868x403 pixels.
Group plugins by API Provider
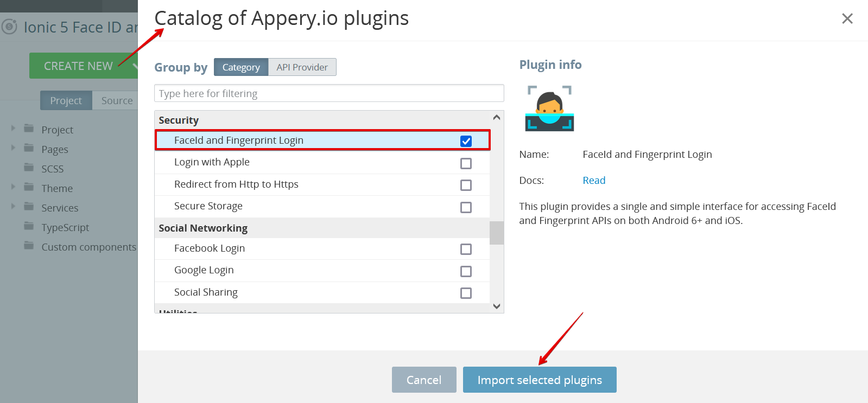pos(302,67)
